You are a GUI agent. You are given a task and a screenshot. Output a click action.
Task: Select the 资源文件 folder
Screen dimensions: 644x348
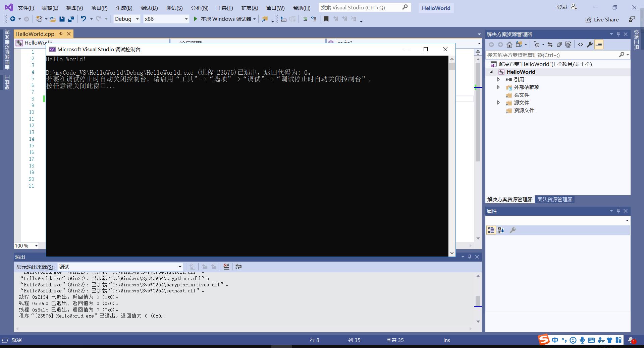(x=524, y=110)
